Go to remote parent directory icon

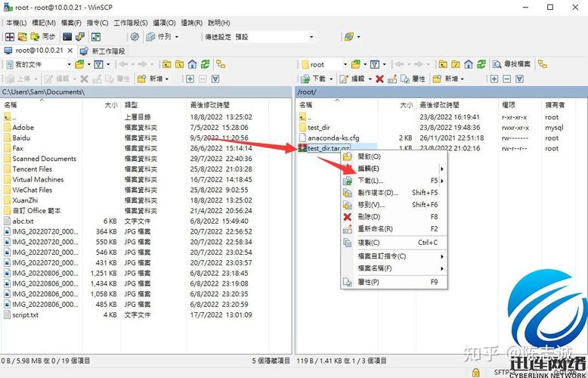(443, 64)
